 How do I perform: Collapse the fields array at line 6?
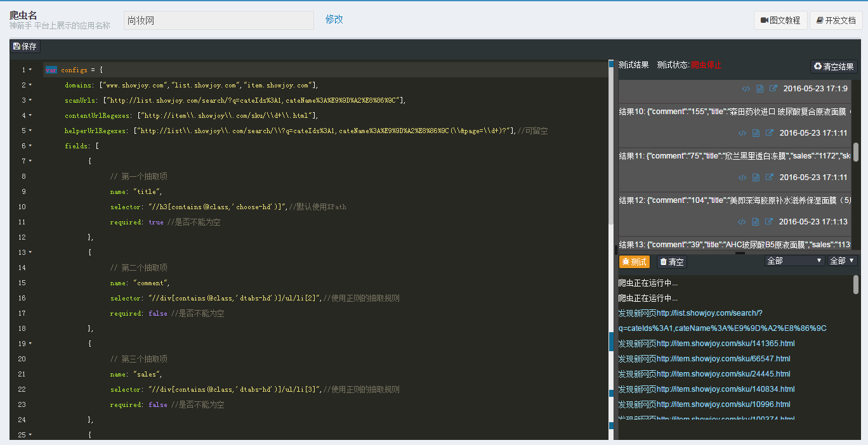click(x=30, y=146)
